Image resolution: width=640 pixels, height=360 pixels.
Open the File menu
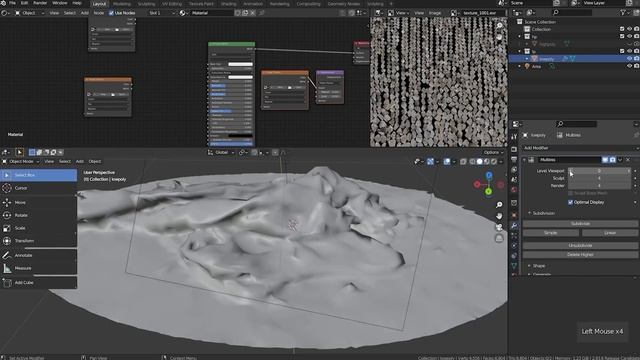click(12, 3)
